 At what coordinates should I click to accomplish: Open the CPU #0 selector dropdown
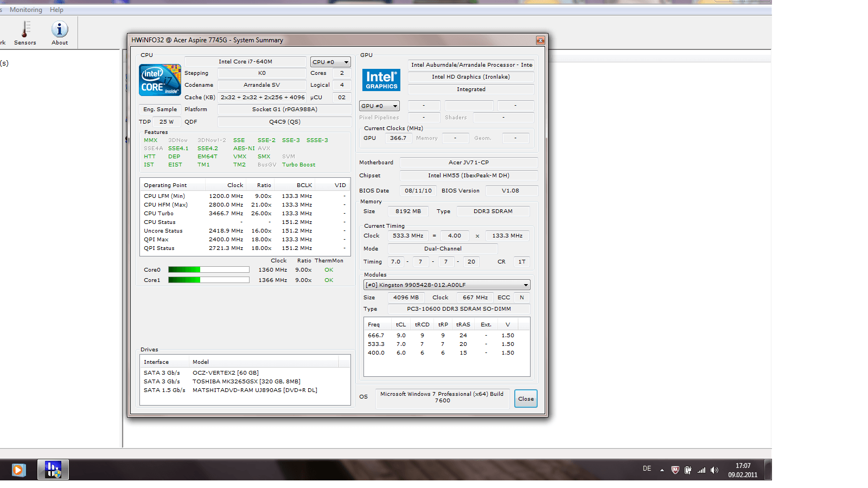[330, 62]
